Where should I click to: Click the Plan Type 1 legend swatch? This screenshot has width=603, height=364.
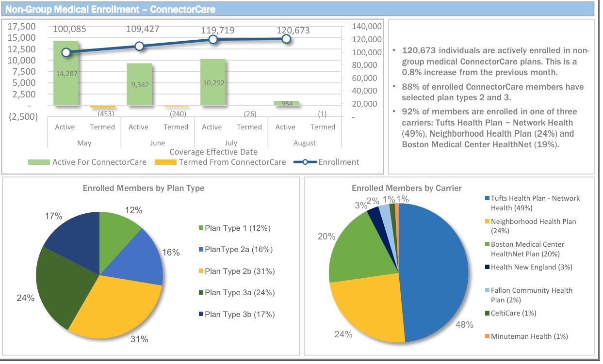coord(201,228)
